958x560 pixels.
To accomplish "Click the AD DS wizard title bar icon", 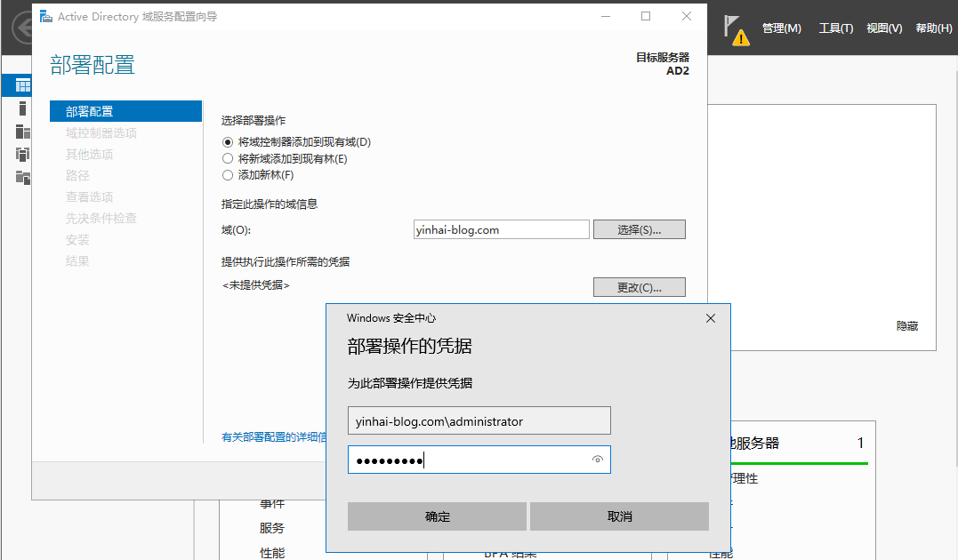I will point(46,17).
